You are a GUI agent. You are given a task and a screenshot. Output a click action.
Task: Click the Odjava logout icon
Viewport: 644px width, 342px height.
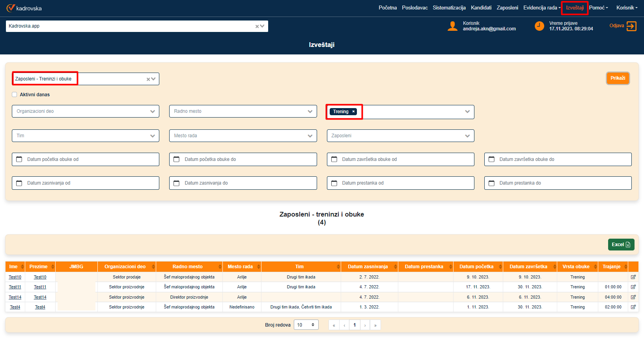[631, 26]
